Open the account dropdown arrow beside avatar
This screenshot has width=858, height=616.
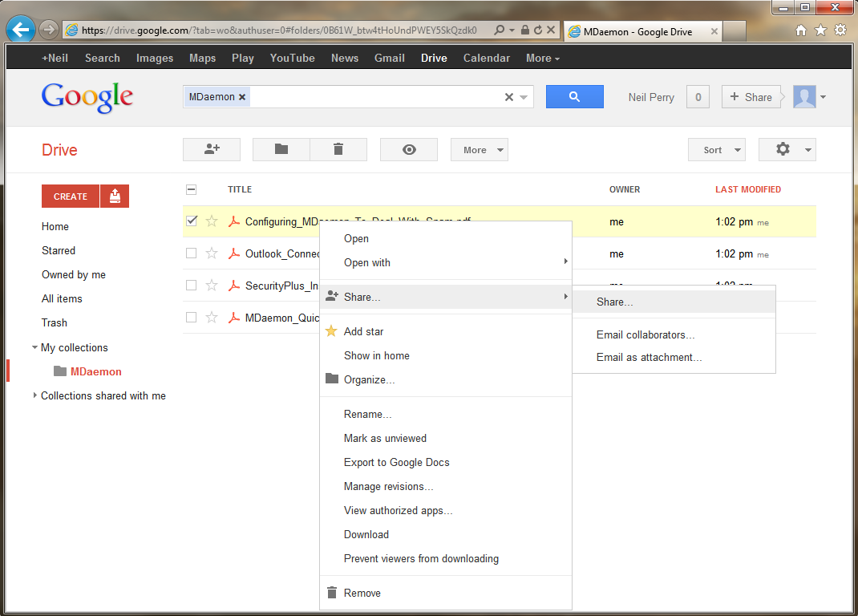823,97
